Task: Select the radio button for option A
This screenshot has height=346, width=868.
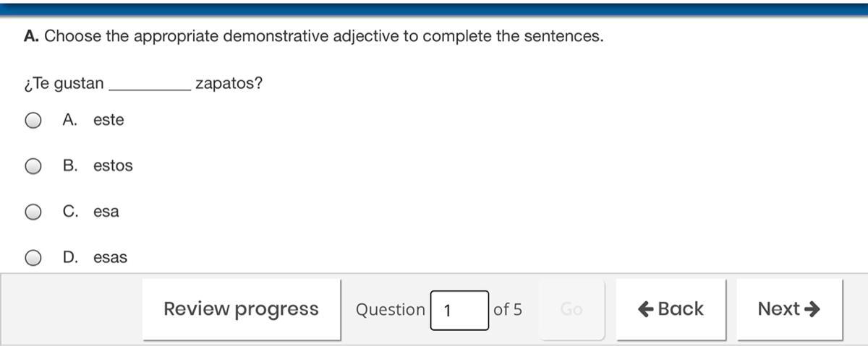Action: [x=33, y=121]
